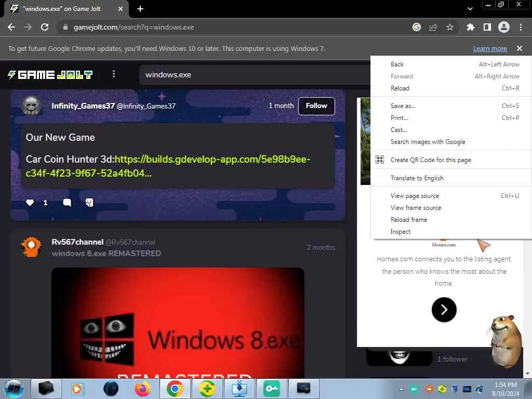Click the Chrome taskbar icon
The width and height of the screenshot is (532, 399).
(x=175, y=389)
